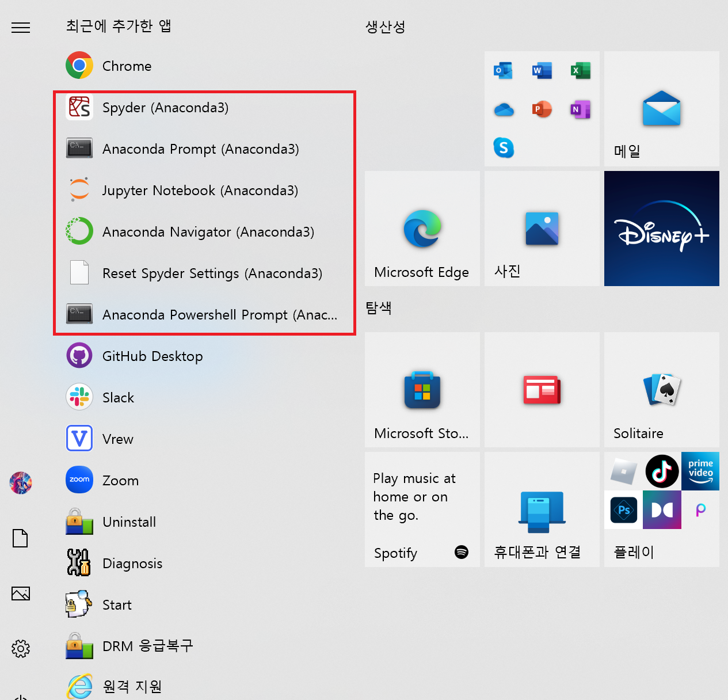Open OneDrive in the Office tile
Screen dimensions: 728x700
[504, 109]
